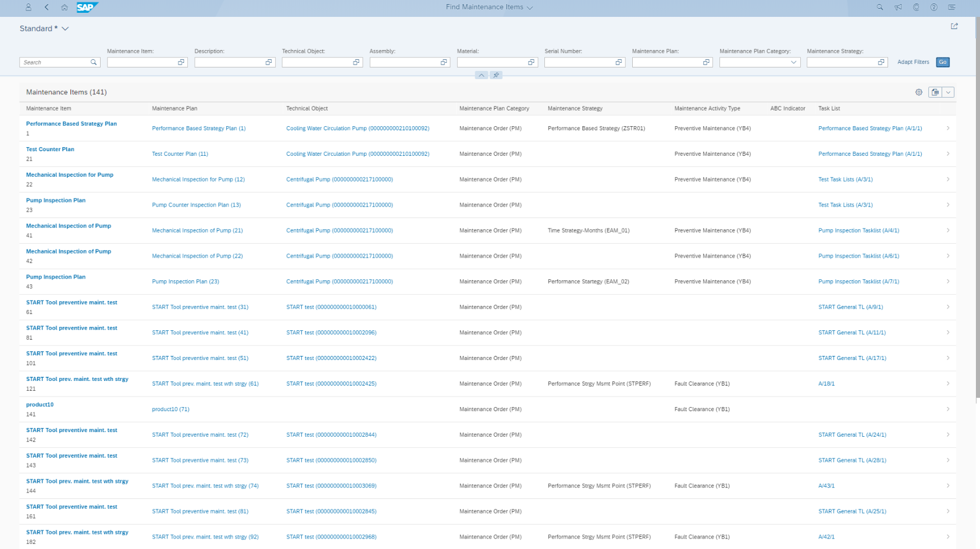Open Pump Counter Inspection Plan (13) link
This screenshot has width=980, height=549.
[x=196, y=205]
